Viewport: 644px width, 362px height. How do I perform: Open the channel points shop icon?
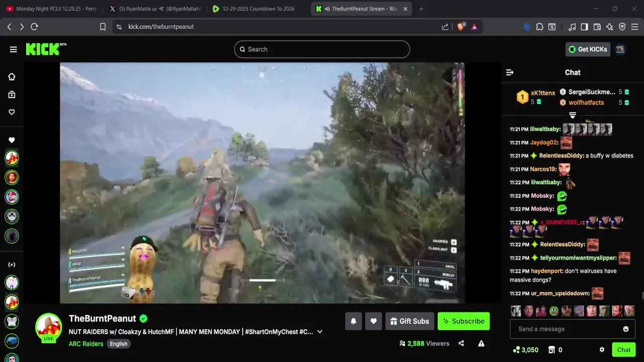tap(551, 350)
